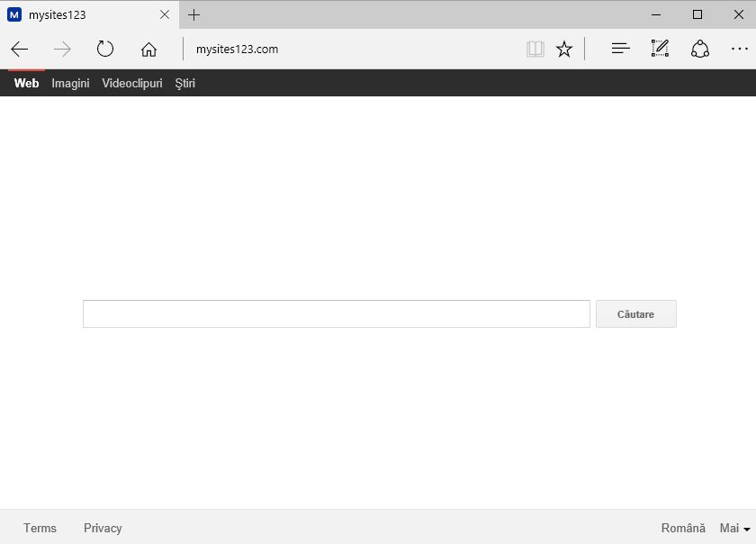Share the current page
The height and width of the screenshot is (544, 756).
point(700,49)
